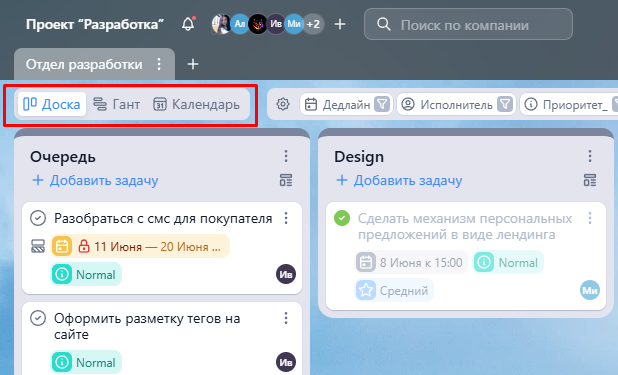Image resolution: width=618 pixels, height=375 pixels.
Task: Toggle card view icon in Design column
Action: click(590, 180)
